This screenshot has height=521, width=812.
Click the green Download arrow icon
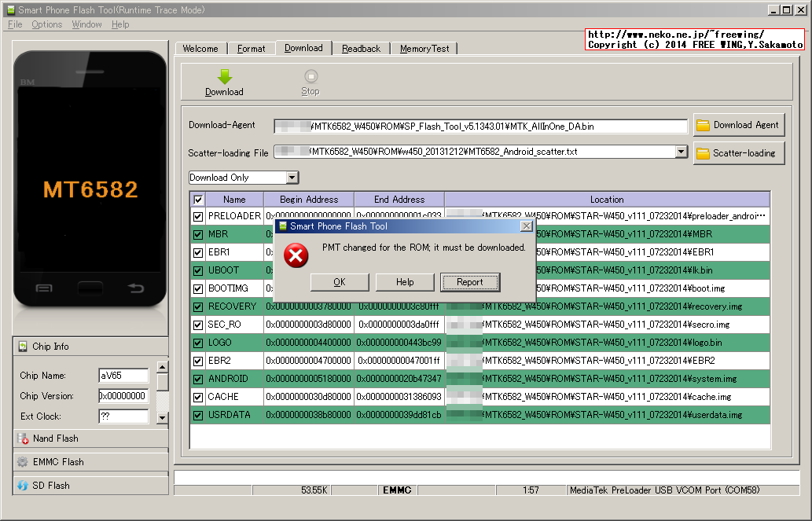(224, 76)
